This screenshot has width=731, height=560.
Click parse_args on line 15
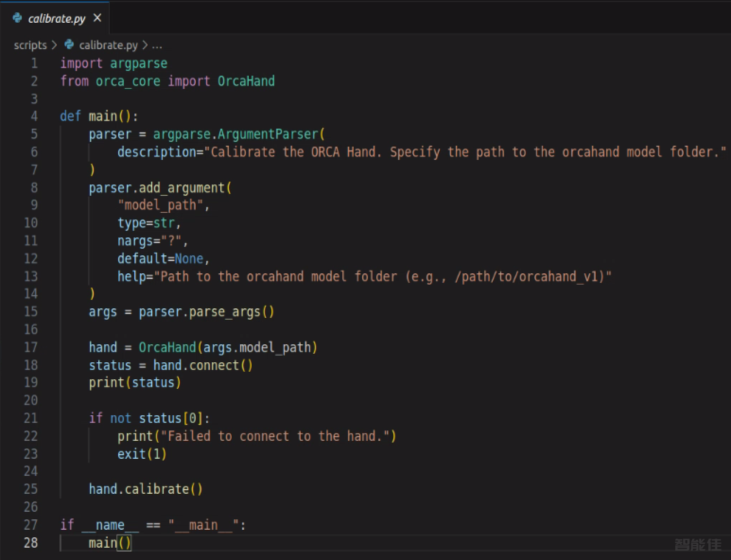(x=225, y=312)
